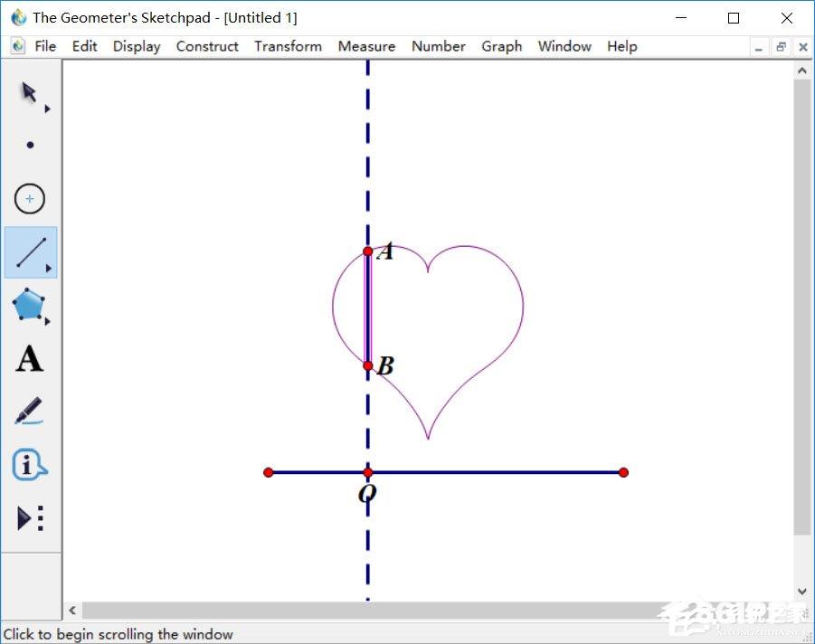
Task: Select the Marker tool
Action: [29, 411]
